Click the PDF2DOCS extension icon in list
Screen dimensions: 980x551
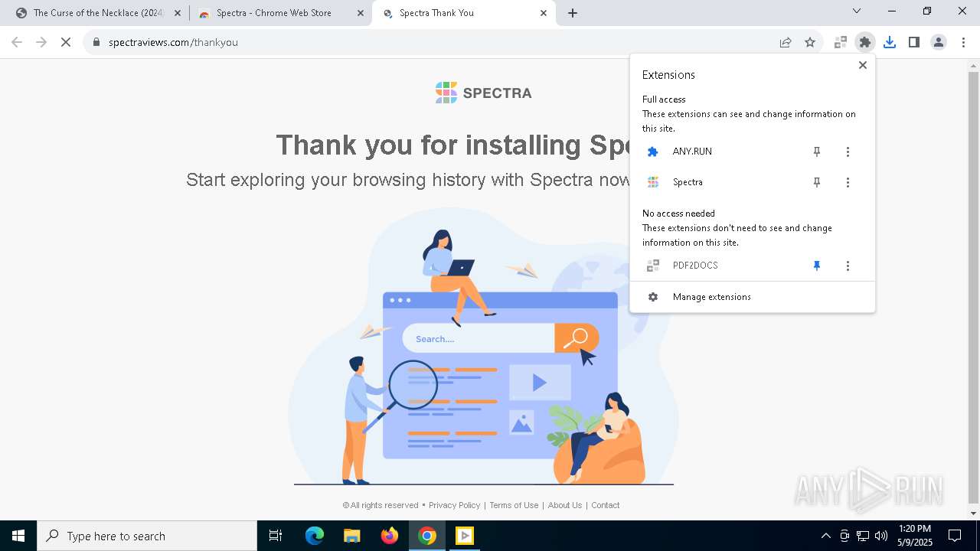coord(653,266)
